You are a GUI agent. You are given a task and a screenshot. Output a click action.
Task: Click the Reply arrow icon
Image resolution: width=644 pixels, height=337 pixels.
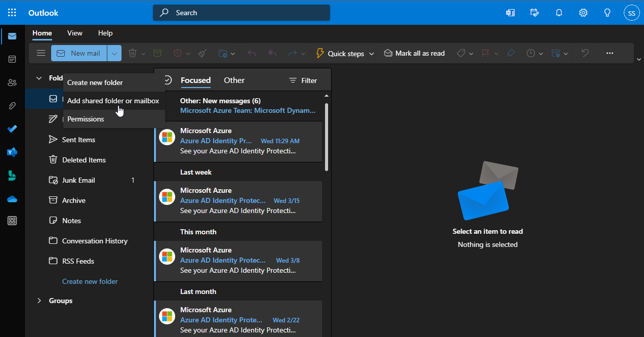(252, 53)
